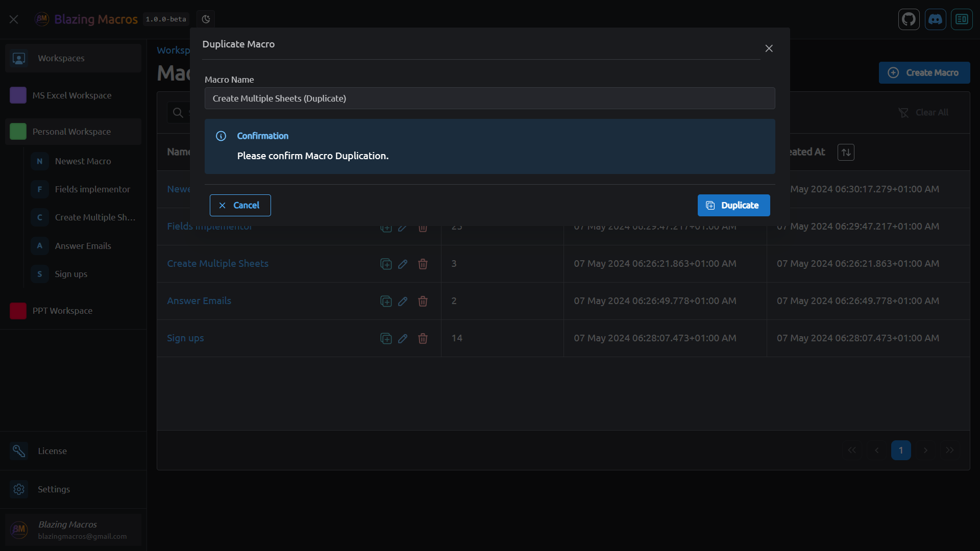
Task: Select MS Excel Workspace
Action: coord(73,95)
